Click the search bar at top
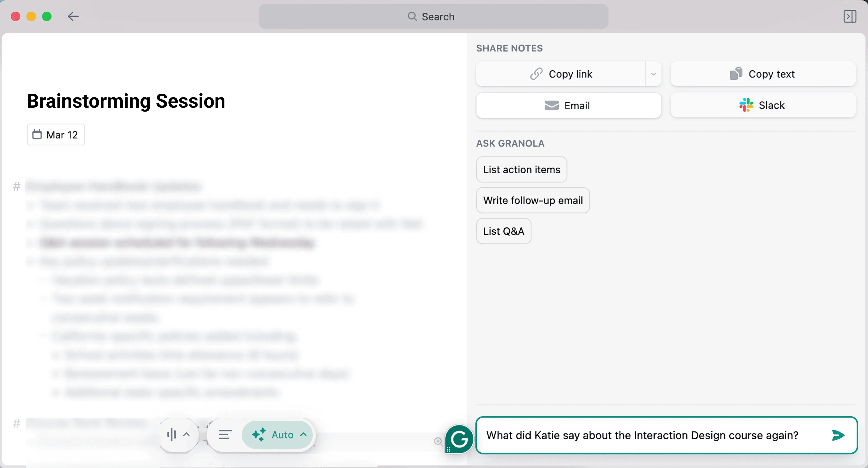 point(433,16)
